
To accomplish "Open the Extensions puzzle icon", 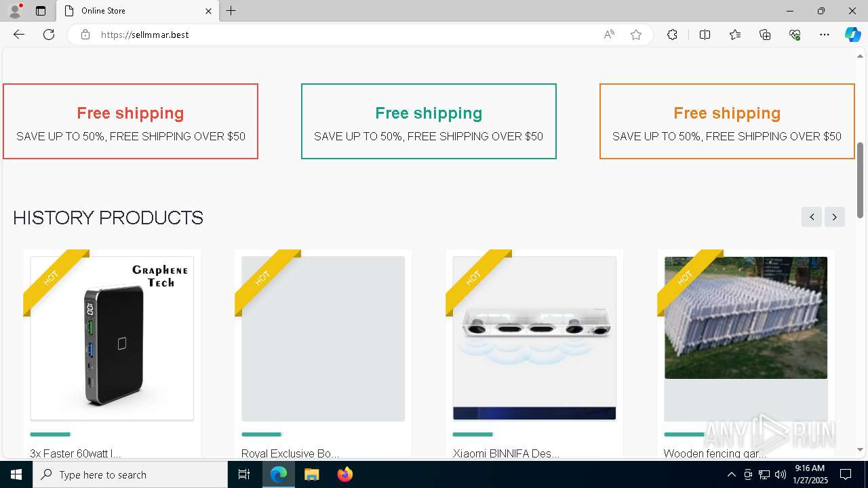I will [672, 35].
